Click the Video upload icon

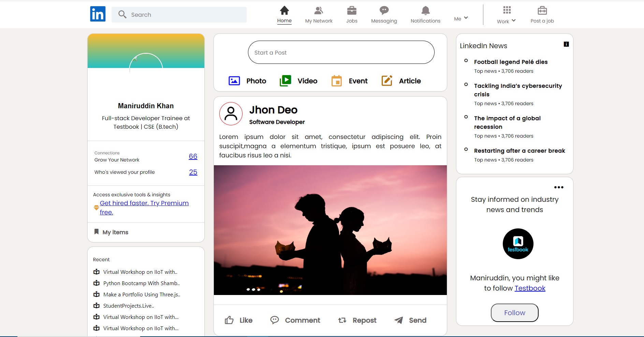point(285,81)
